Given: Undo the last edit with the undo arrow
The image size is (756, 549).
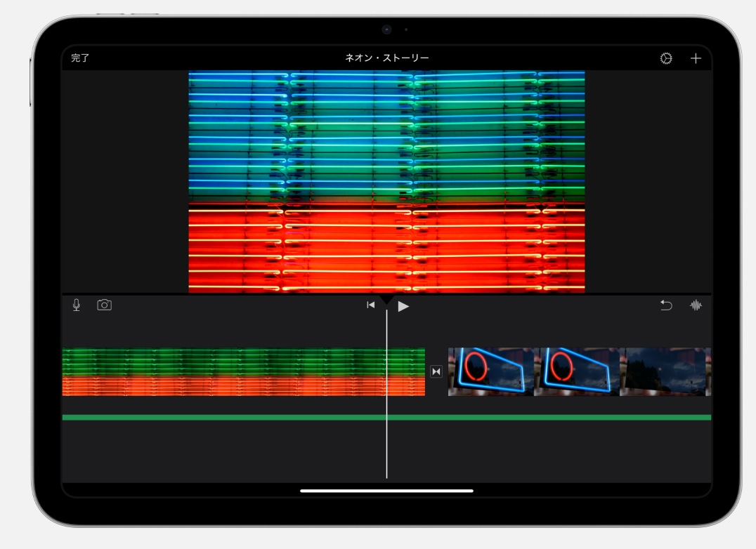Looking at the screenshot, I should [665, 305].
